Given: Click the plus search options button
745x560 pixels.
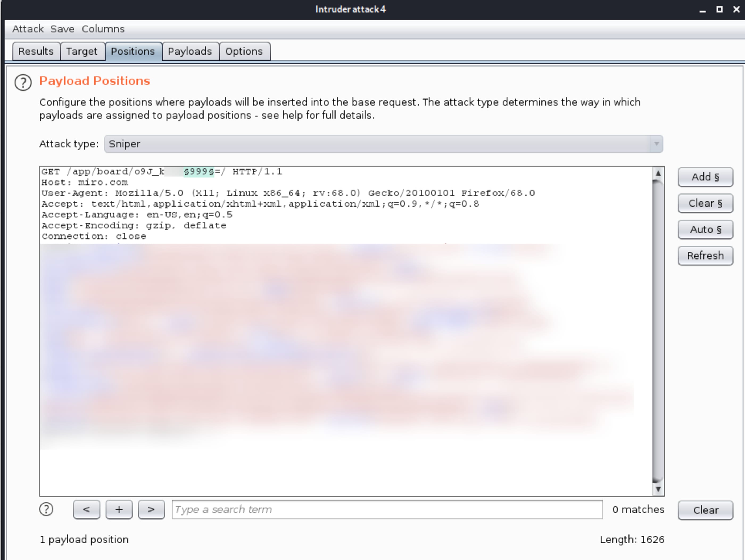Looking at the screenshot, I should click(119, 509).
